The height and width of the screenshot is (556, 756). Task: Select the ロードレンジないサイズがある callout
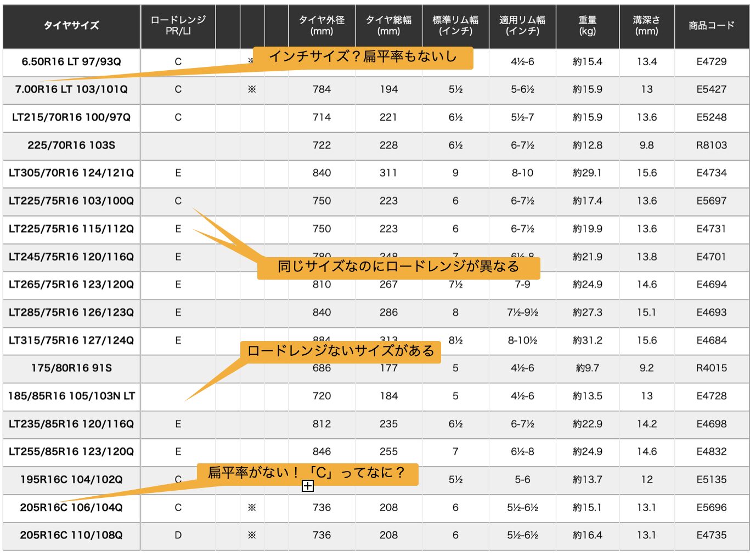[x=341, y=351]
